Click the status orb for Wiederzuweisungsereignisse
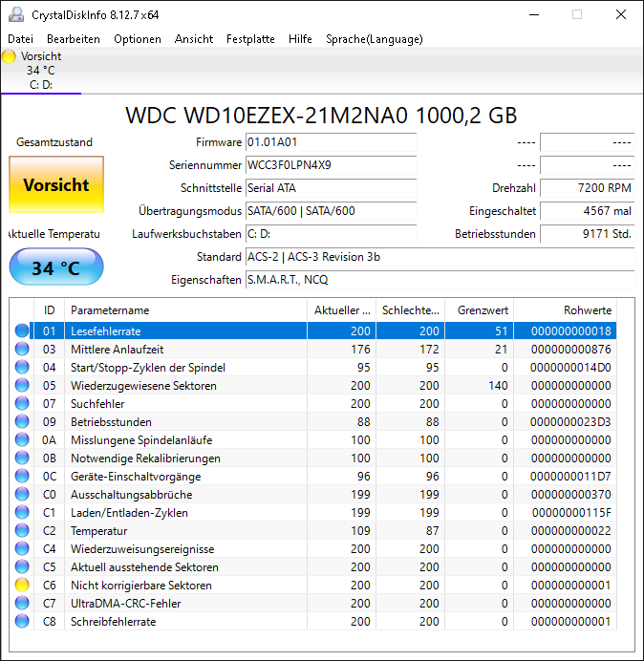 coord(22,548)
